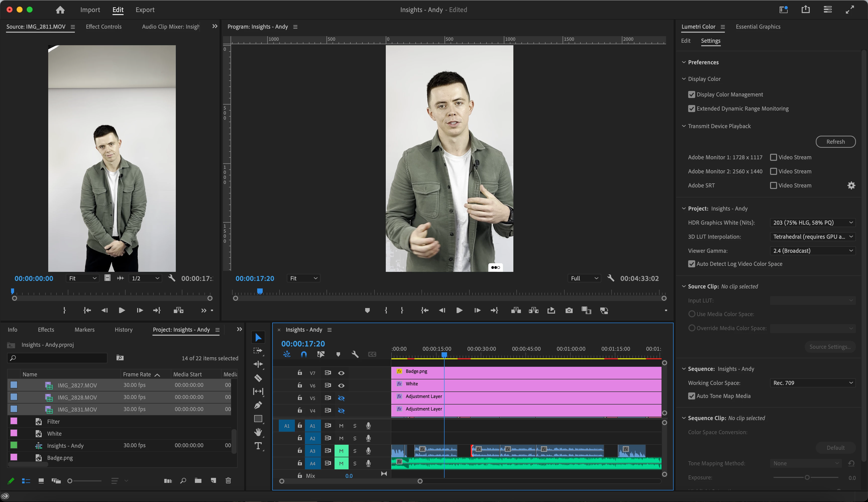The height and width of the screenshot is (502, 868).
Task: Select the Pen tool
Action: pos(258,405)
